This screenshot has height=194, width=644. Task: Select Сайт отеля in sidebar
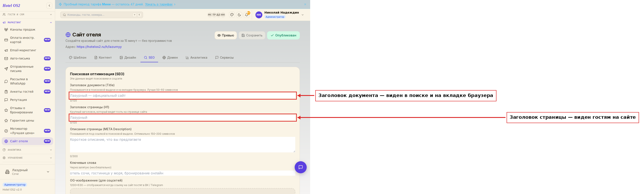(28, 141)
